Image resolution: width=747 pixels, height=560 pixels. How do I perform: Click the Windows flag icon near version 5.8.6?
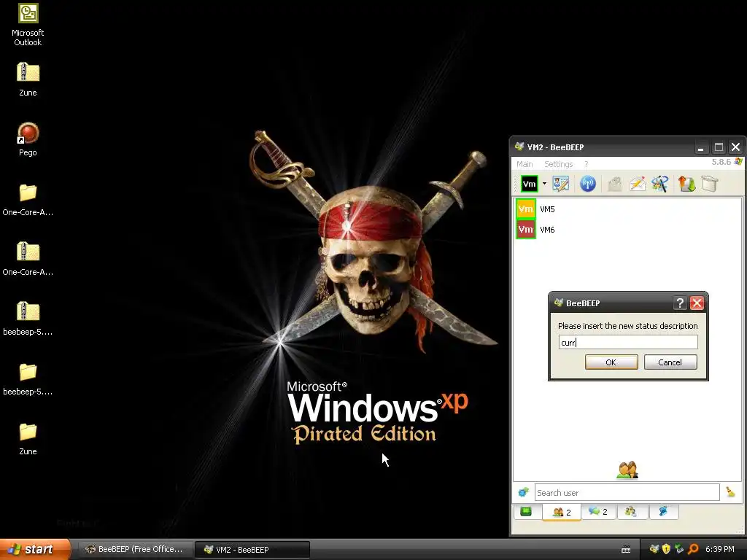pos(738,162)
